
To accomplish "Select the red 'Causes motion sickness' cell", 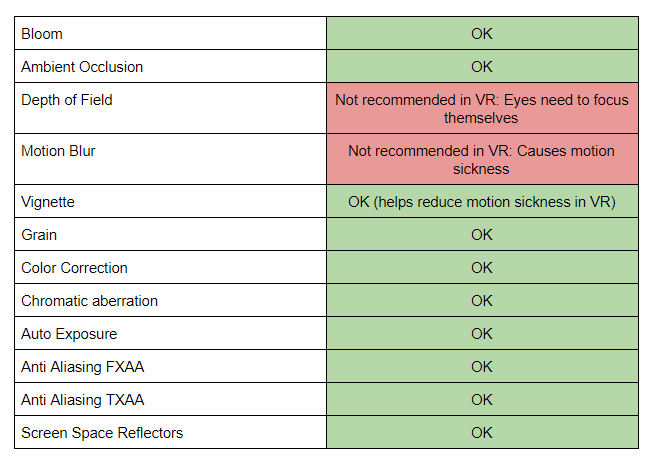I will pos(482,160).
